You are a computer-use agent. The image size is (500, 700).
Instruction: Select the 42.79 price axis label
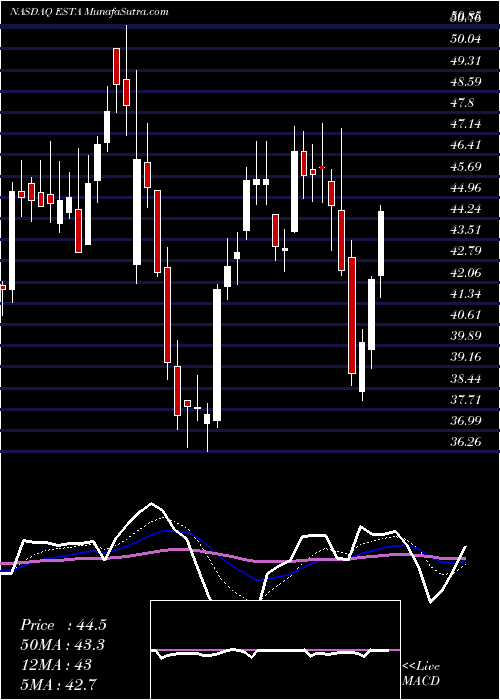point(466,251)
